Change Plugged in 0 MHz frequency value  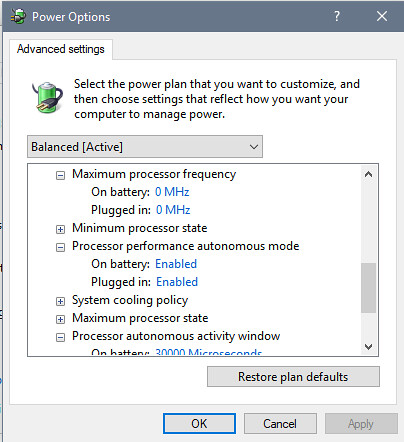point(173,210)
